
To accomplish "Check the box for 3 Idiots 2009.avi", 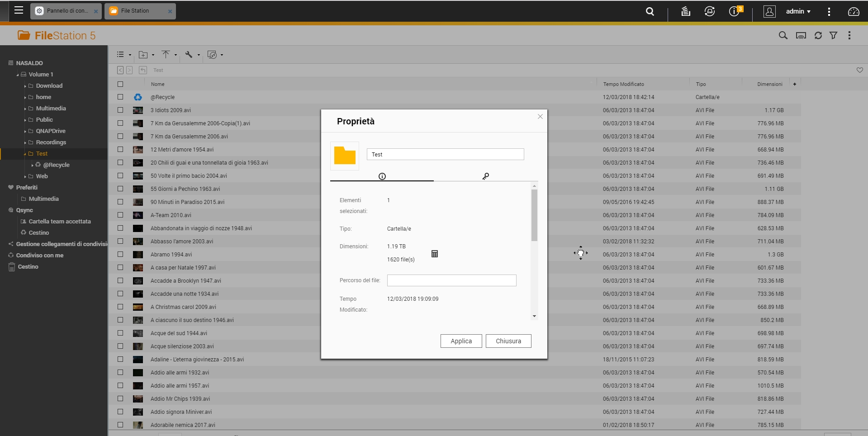I will point(120,110).
